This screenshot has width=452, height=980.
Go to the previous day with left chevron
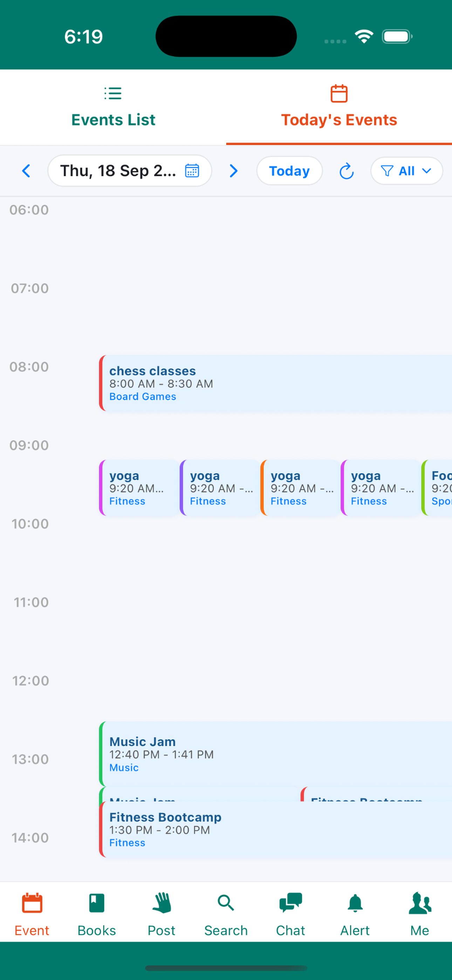tap(26, 171)
